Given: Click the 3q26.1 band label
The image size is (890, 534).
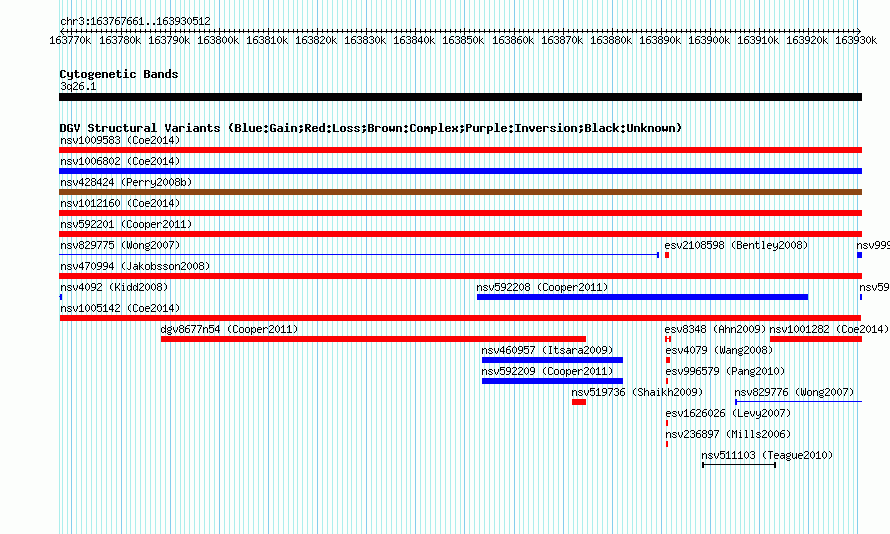Looking at the screenshot, I should pyautogui.click(x=78, y=86).
